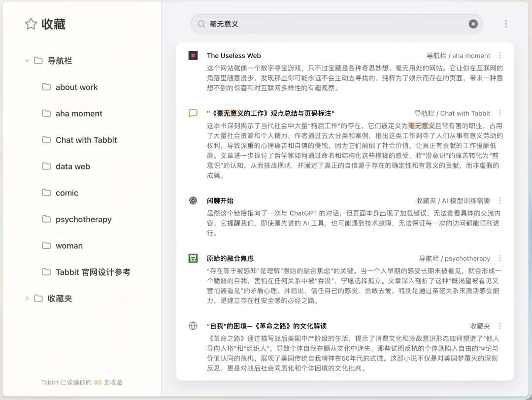Click The Useless Web site favicon
Viewport: 532px width, 400px height.
(193, 55)
